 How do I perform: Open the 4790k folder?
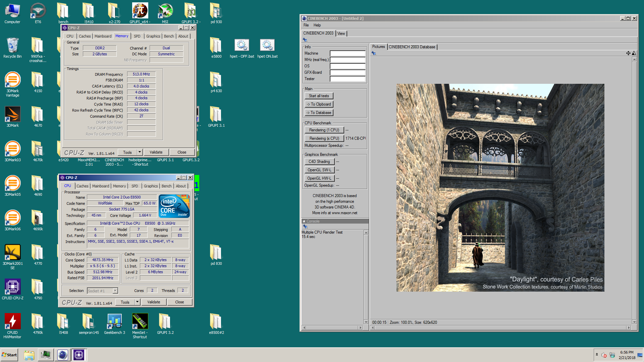[x=38, y=324]
